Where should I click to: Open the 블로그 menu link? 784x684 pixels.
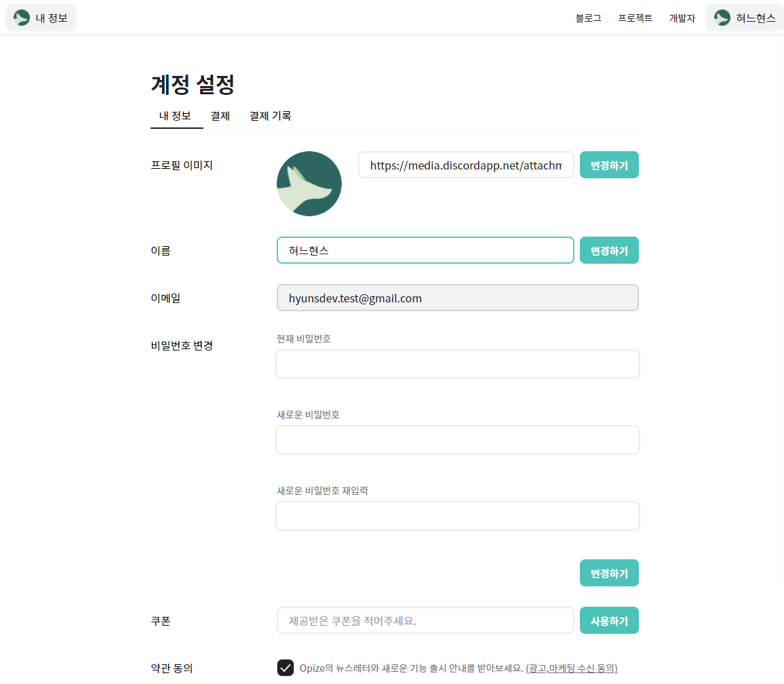[x=588, y=18]
